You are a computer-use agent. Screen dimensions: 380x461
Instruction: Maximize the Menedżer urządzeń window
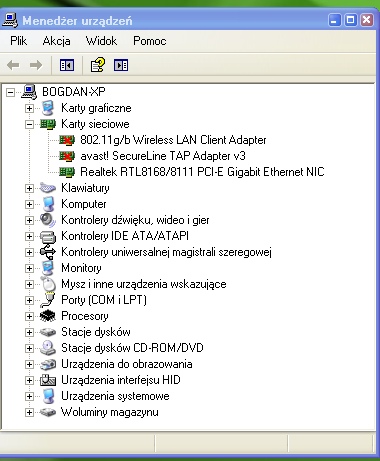(x=351, y=20)
